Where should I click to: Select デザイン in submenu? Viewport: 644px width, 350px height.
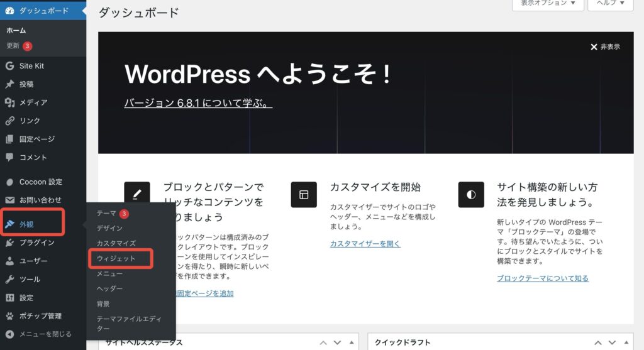tap(109, 228)
